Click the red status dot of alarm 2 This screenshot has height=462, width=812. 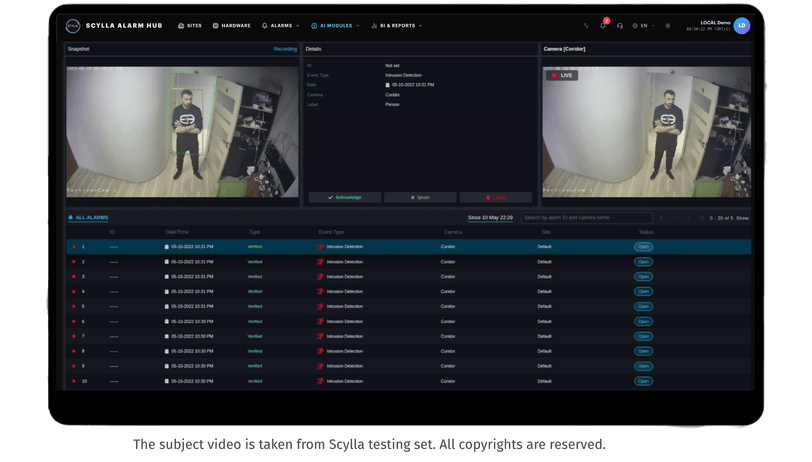coord(74,262)
